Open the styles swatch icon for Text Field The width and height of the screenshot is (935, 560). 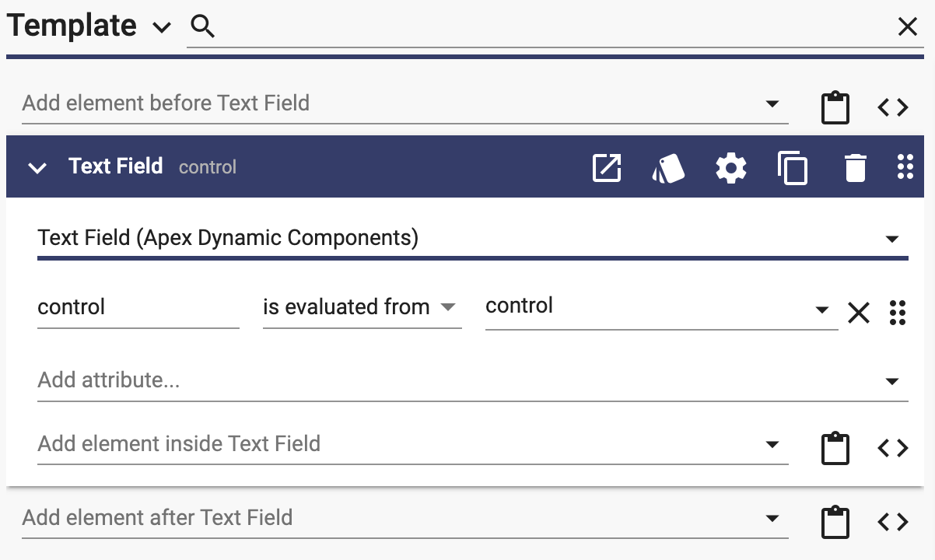click(668, 168)
